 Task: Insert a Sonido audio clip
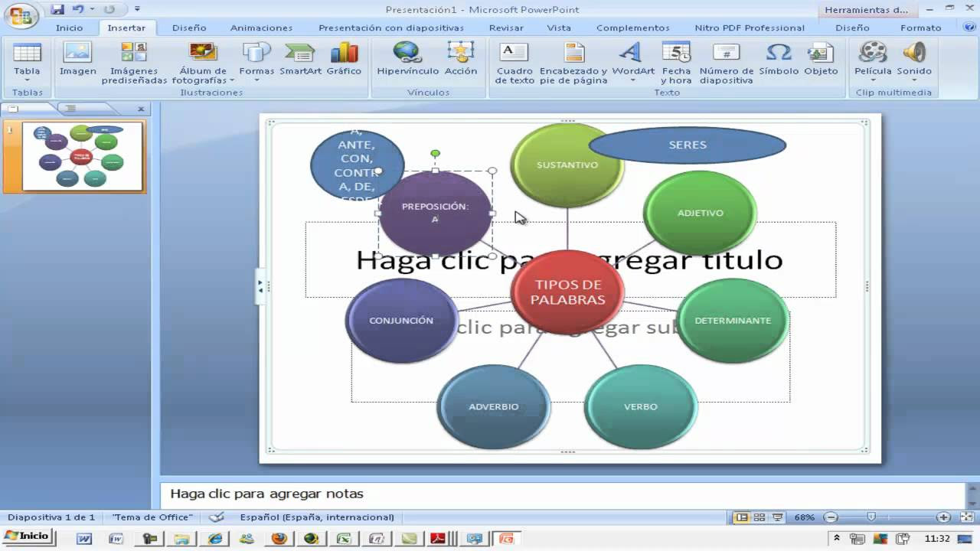914,61
